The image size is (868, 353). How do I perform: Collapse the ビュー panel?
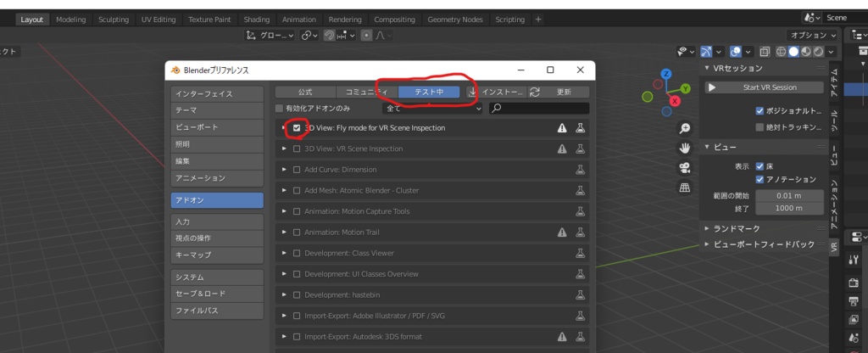point(707,147)
